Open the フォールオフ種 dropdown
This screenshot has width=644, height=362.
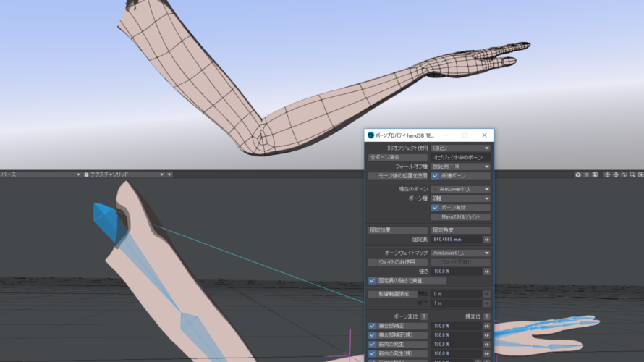[460, 167]
